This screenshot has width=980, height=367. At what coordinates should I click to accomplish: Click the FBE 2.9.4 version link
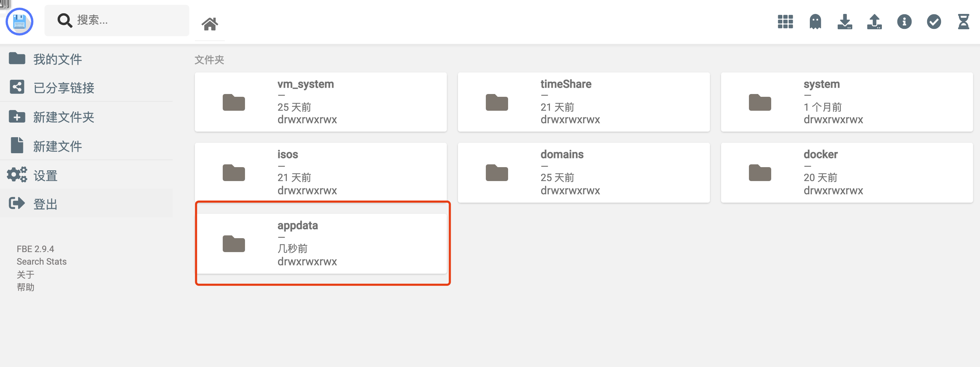35,249
